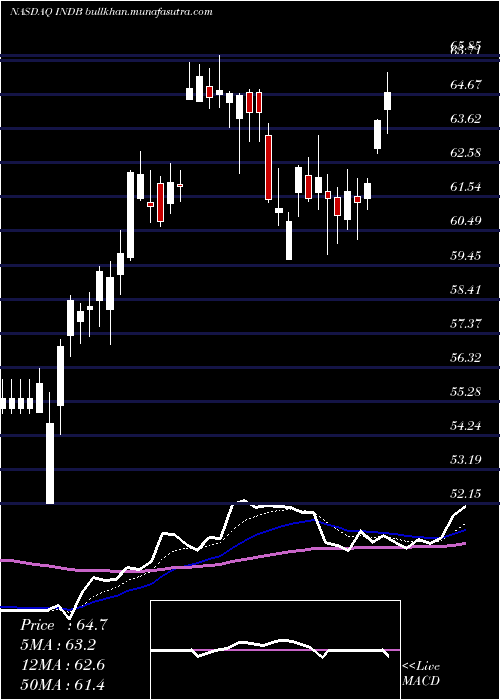Viewport: 500px width, 700px height.
Task: Click the 63.62 price axis label
Action: point(466,118)
